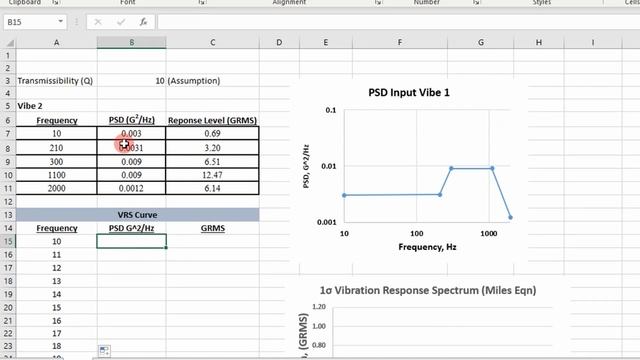Select column B header
Image resolution: width=640 pixels, height=360 pixels.
(x=131, y=42)
